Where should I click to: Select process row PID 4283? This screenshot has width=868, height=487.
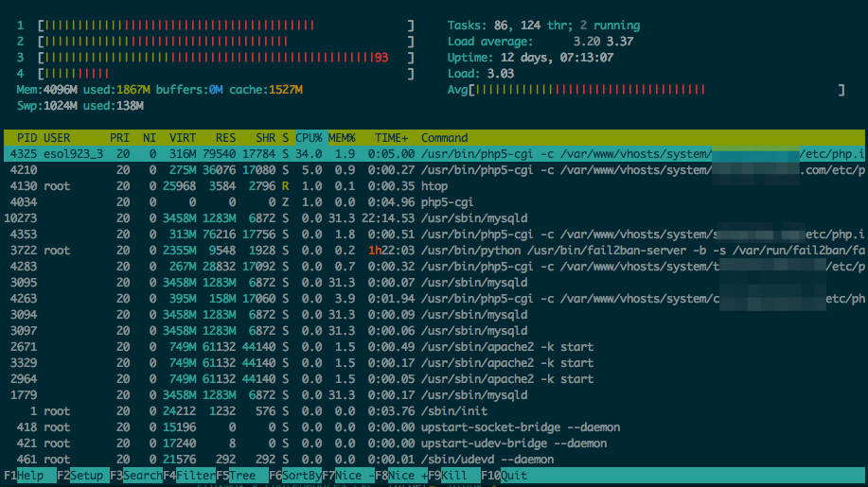434,266
